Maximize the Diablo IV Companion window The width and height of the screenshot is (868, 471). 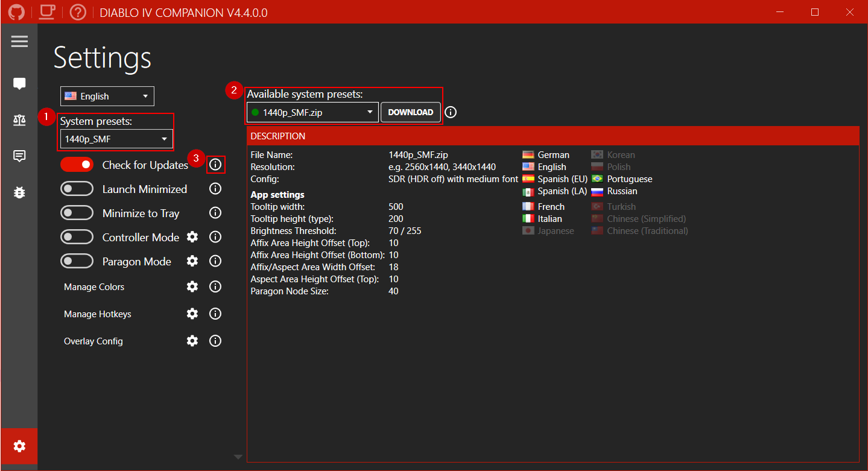coord(815,12)
